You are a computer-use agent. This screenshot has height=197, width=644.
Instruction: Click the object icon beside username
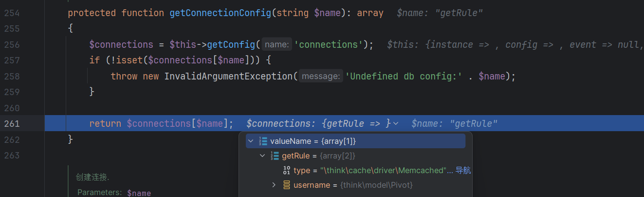[287, 185]
